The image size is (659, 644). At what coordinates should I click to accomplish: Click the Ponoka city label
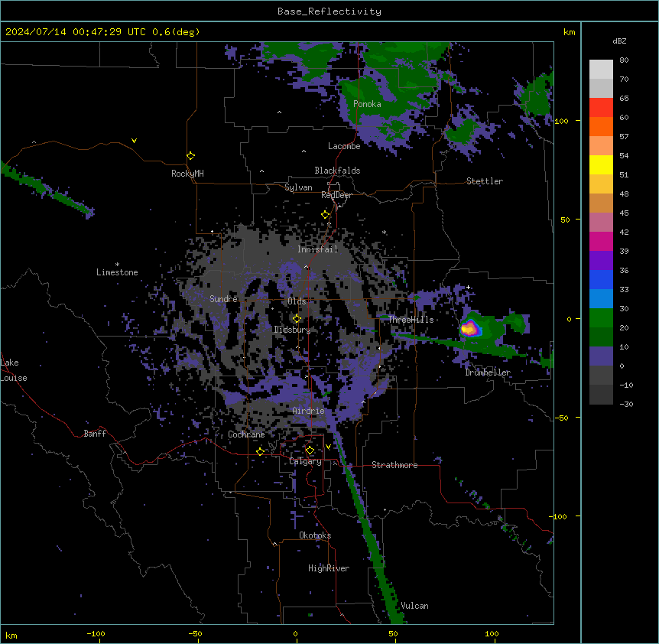tap(367, 104)
